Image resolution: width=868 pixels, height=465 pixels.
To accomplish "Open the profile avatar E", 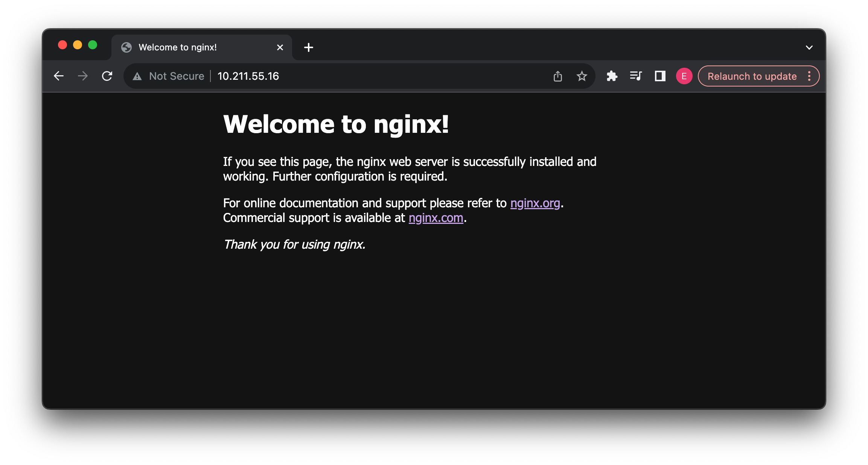I will [684, 76].
